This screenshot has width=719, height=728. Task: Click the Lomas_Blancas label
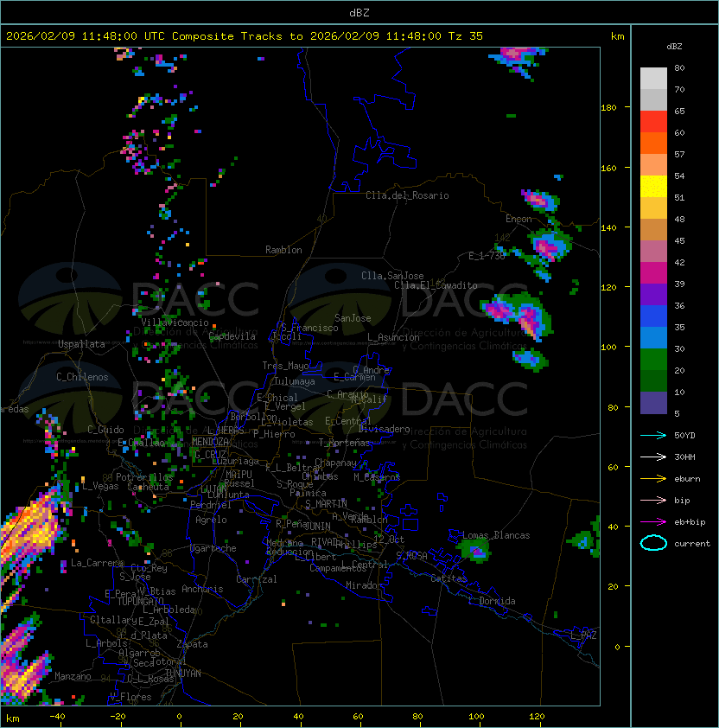tap(496, 535)
